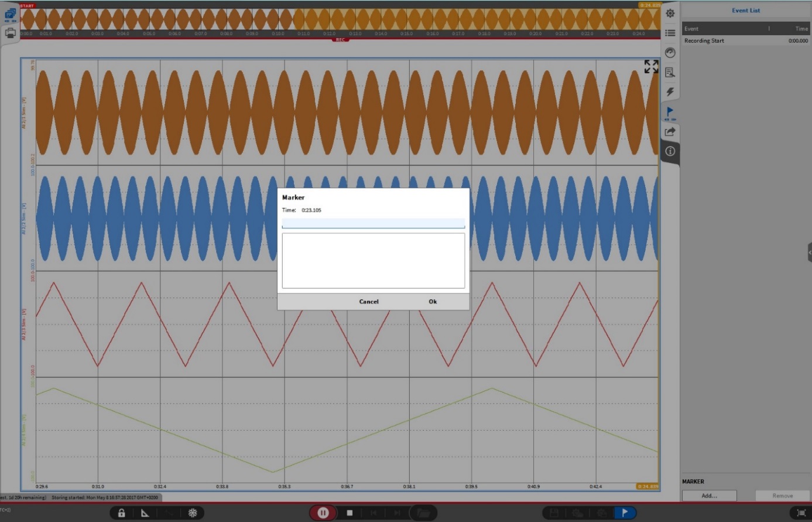Select the Recording Start event row
The height and width of the screenshot is (522, 812).
pyautogui.click(x=745, y=41)
